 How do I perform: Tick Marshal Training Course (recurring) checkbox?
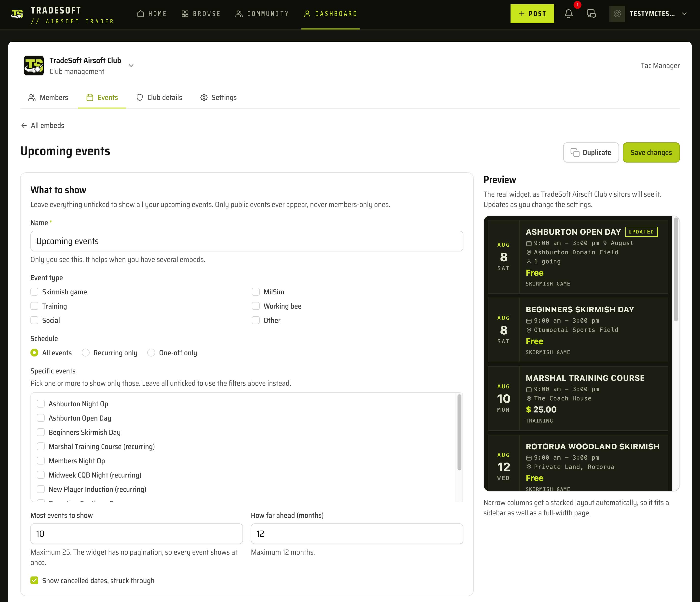(41, 446)
